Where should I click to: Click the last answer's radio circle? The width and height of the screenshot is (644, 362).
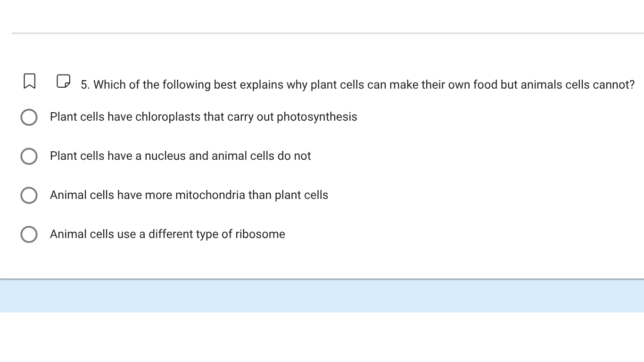(29, 234)
